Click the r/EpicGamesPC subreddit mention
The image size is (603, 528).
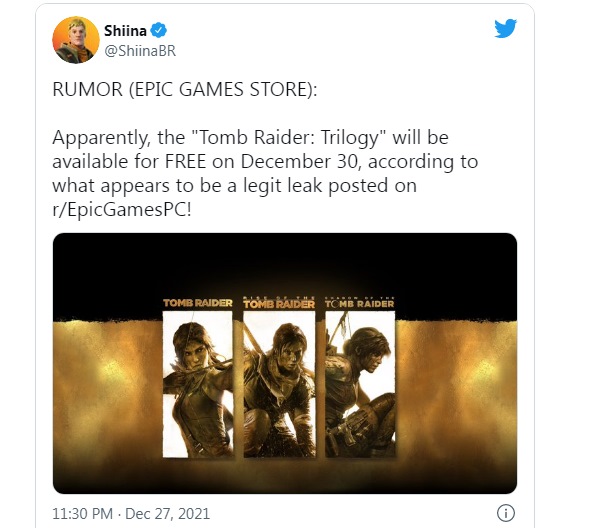click(122, 210)
